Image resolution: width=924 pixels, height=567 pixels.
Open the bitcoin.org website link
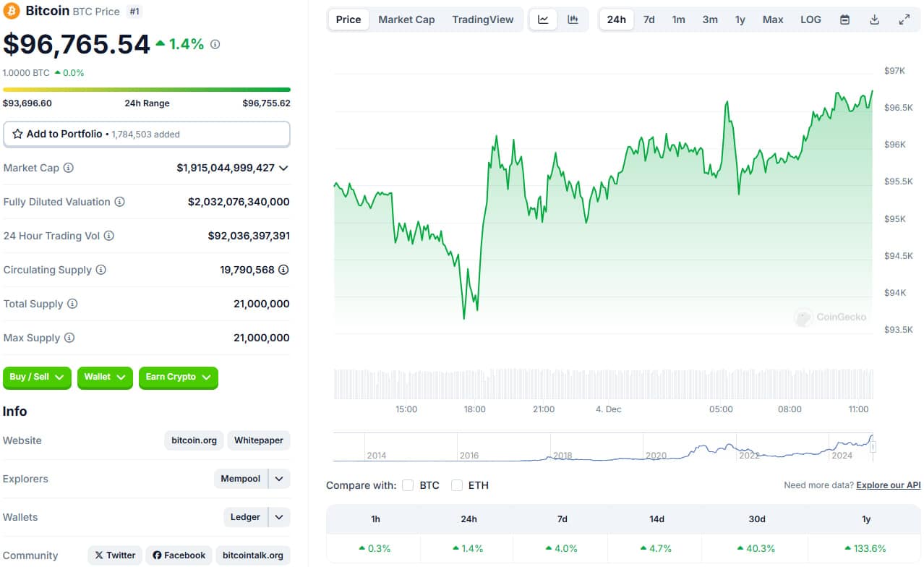(194, 440)
